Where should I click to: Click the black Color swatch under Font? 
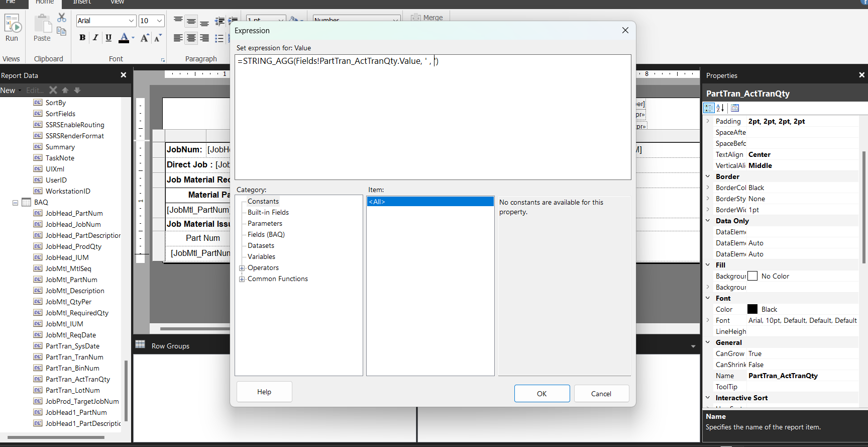pos(752,309)
